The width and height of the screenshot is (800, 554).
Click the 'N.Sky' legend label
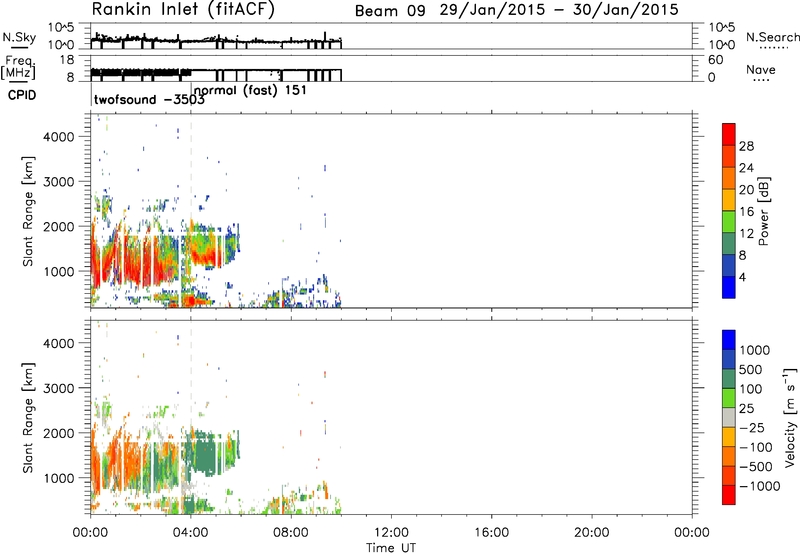tap(19, 38)
